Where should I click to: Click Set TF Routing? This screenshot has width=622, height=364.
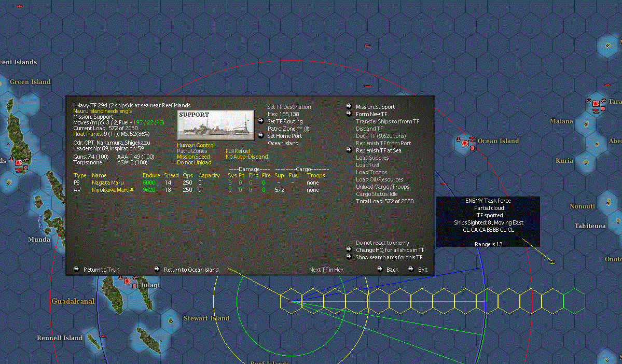pos(285,121)
